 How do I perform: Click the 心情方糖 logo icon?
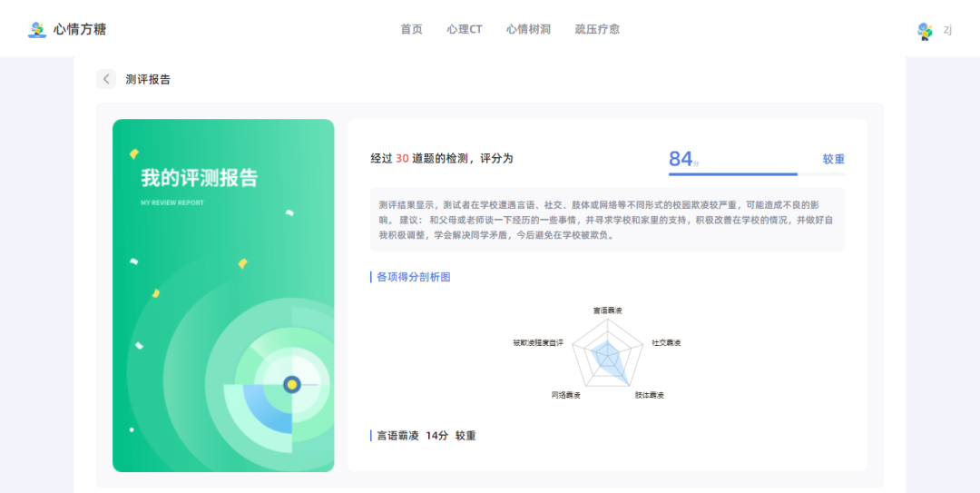coord(37,29)
